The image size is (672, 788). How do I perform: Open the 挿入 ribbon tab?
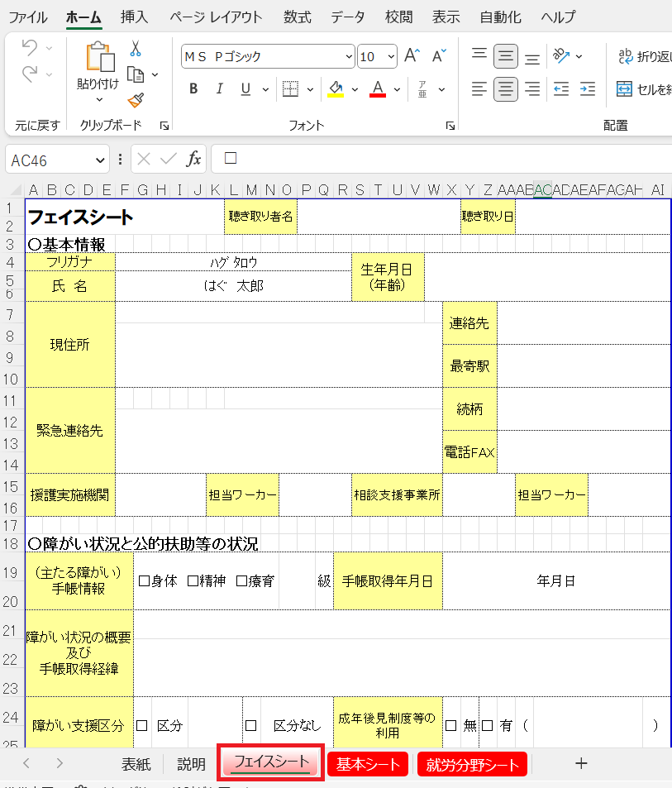click(134, 17)
